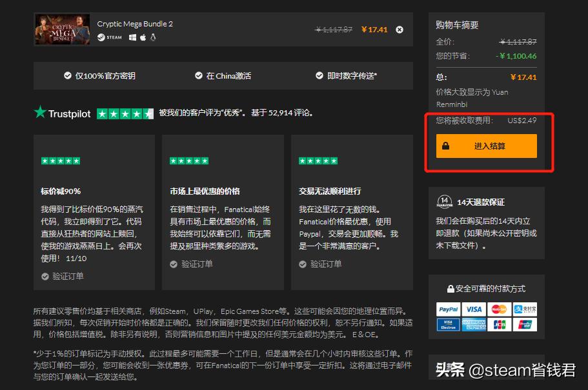
Task: Select the Linux penguin platform icon
Action: pos(153,37)
